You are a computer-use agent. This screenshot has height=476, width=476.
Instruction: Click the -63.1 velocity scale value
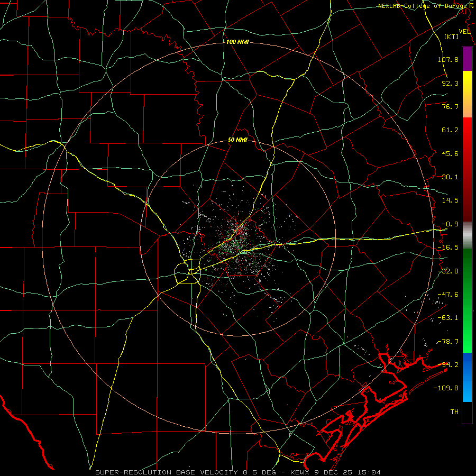click(x=448, y=318)
